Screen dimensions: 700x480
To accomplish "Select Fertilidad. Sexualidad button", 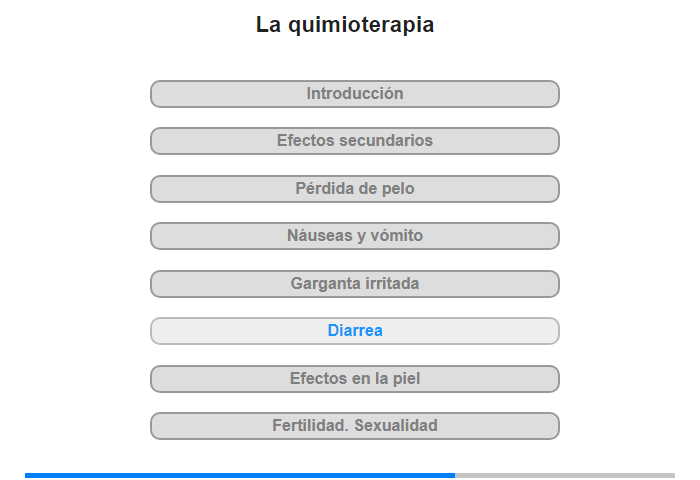I will 354,426.
